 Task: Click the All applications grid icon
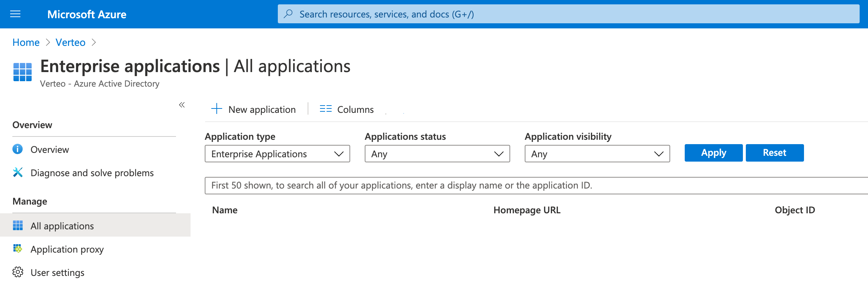(17, 226)
